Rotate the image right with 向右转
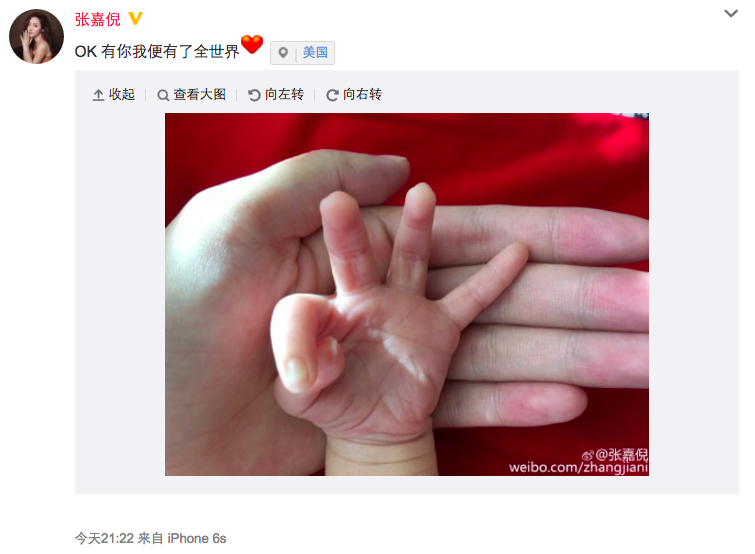Screen dimensions: 755x554 coord(354,94)
